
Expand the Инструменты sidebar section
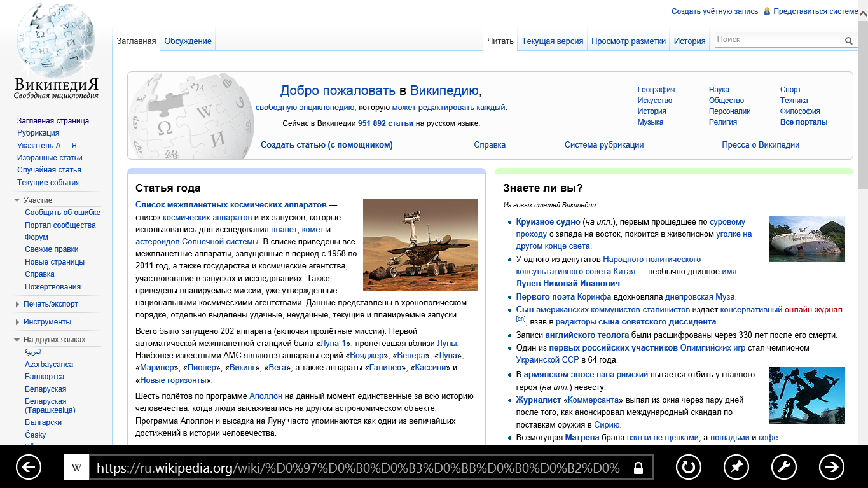click(x=17, y=322)
